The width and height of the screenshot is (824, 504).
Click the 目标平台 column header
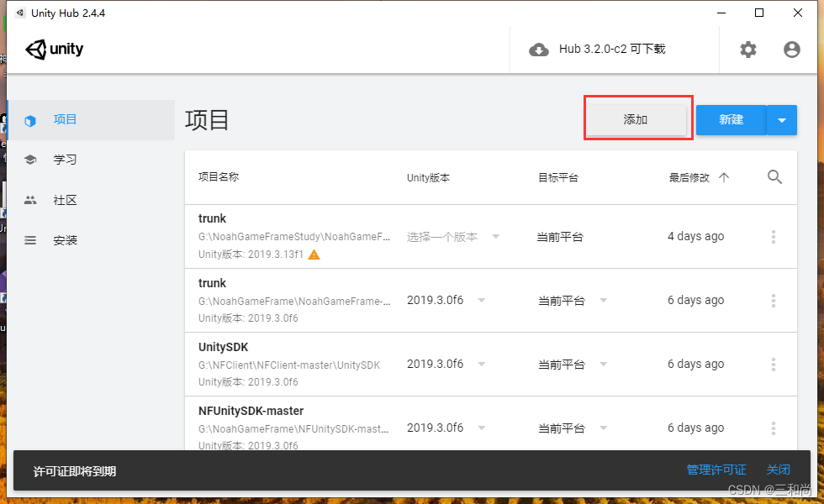click(558, 177)
